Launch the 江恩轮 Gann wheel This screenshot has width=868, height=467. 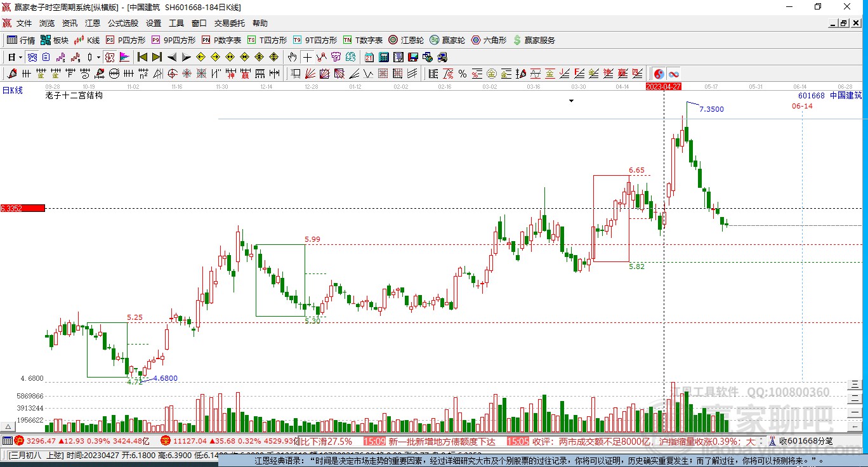406,40
